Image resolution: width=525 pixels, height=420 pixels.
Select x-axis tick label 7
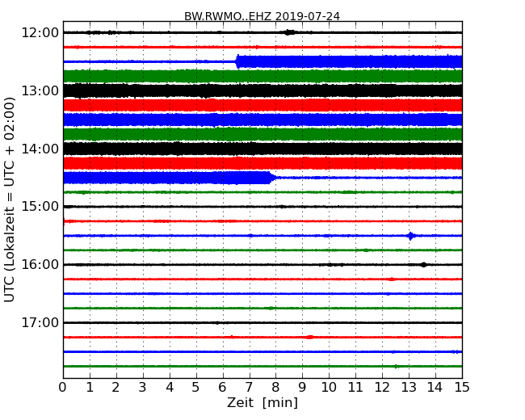point(249,388)
